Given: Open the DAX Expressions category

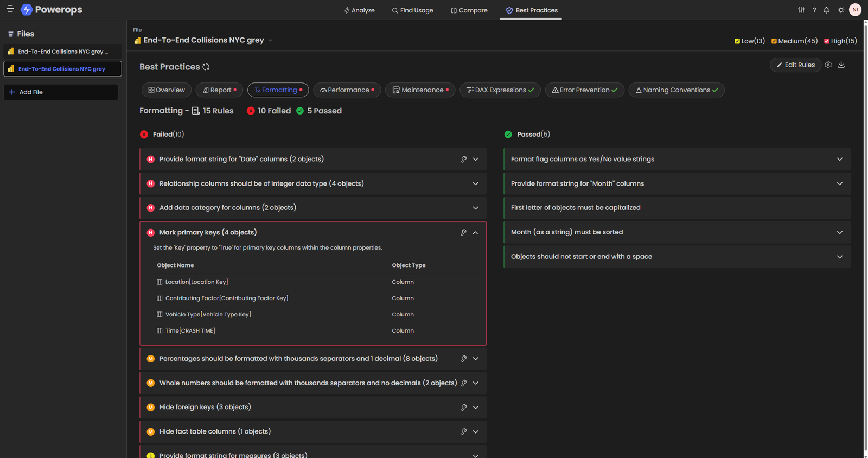Looking at the screenshot, I should pos(500,90).
